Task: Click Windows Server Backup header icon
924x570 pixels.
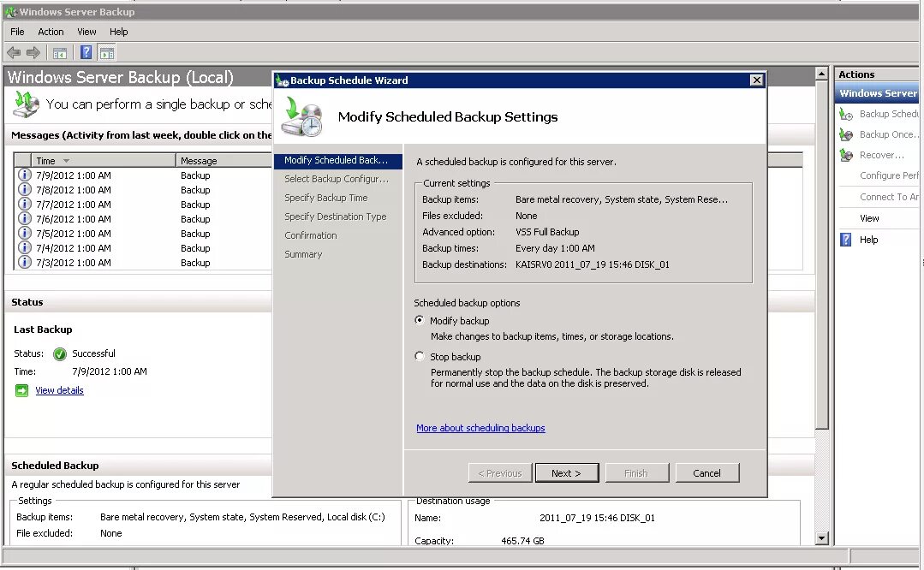Action: click(26, 104)
